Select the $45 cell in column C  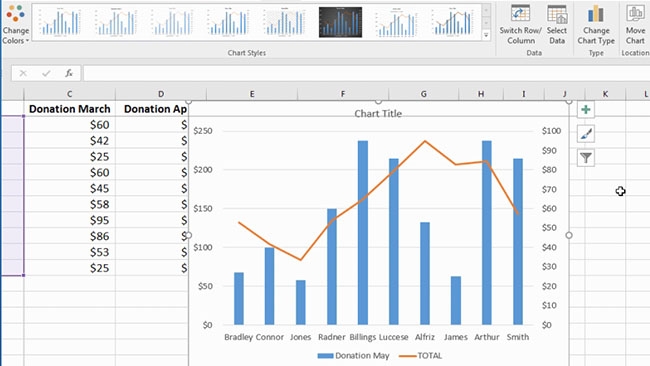70,188
